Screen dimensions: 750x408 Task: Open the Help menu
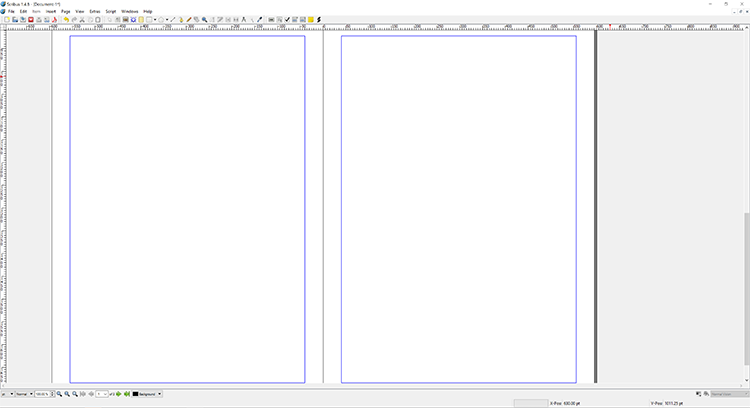click(x=148, y=11)
